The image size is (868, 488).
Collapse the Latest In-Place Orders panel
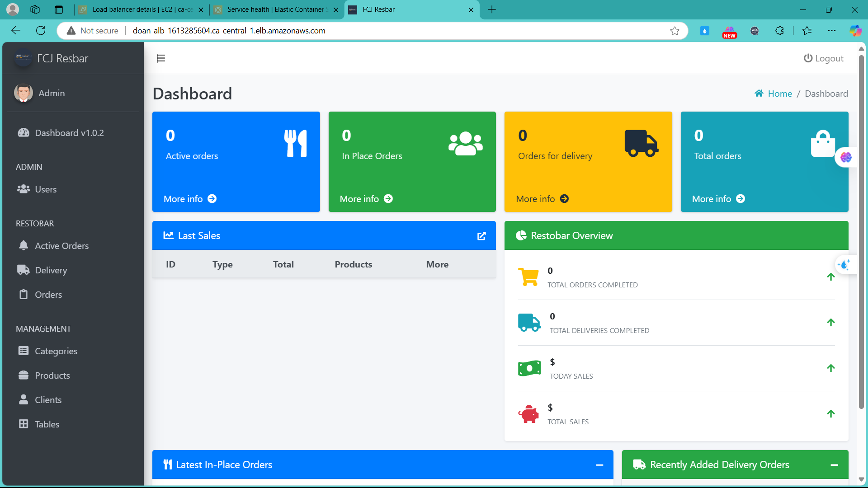599,465
